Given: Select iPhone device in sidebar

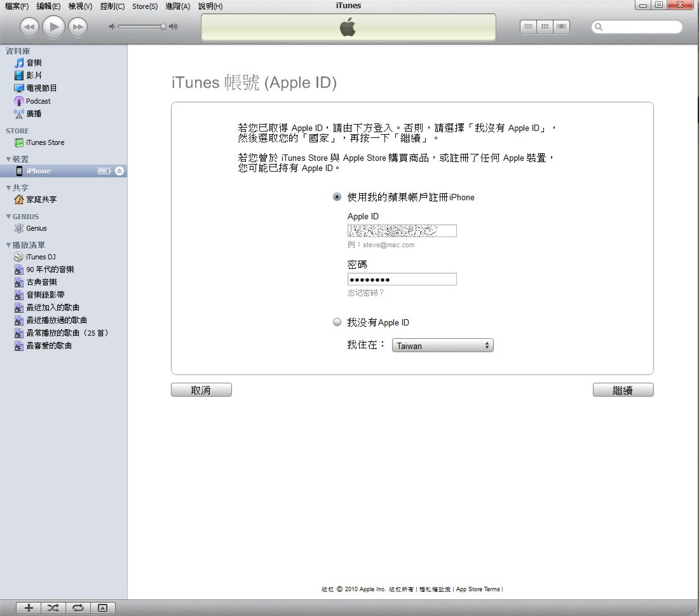Looking at the screenshot, I should point(64,171).
